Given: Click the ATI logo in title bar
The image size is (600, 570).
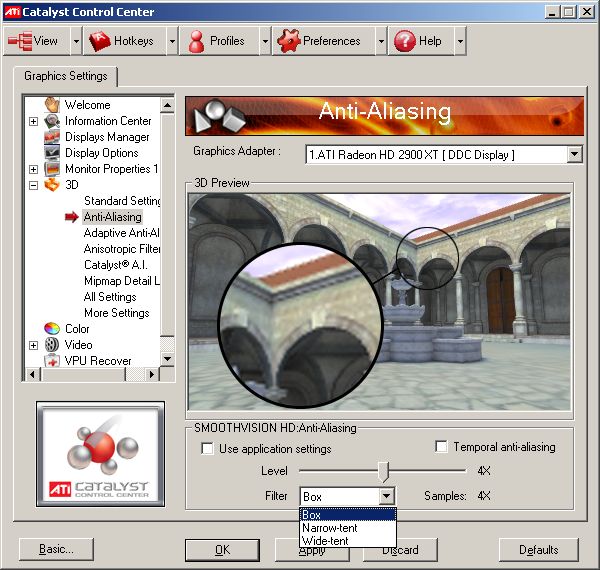Looking at the screenshot, I should pos(12,11).
